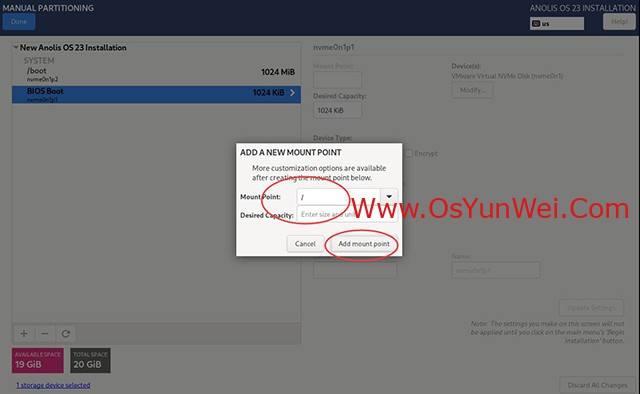This screenshot has width=640, height=394.
Task: Click the background Desired Capacity 1024 KiB field
Action: point(337,110)
